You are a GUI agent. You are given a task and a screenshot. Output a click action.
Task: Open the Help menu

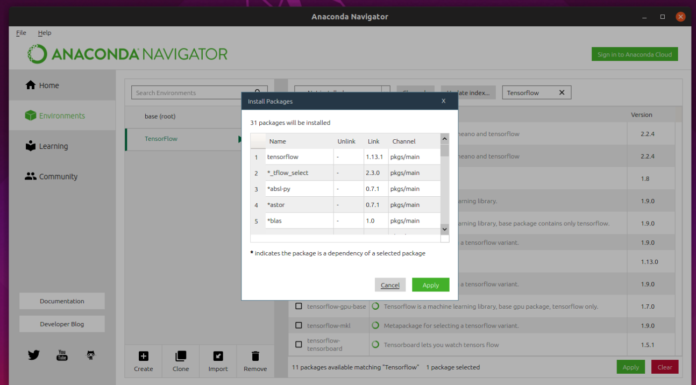44,32
